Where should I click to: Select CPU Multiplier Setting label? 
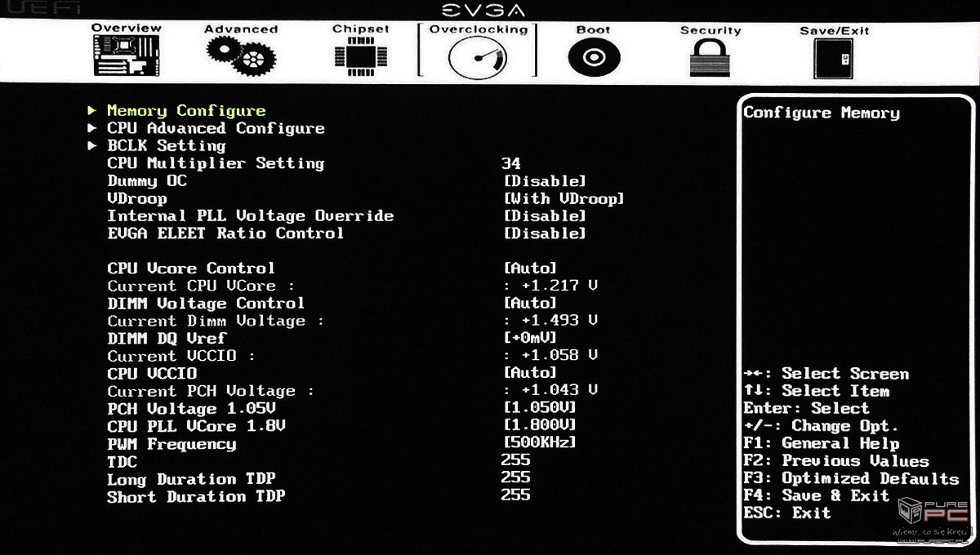pyautogui.click(x=216, y=163)
